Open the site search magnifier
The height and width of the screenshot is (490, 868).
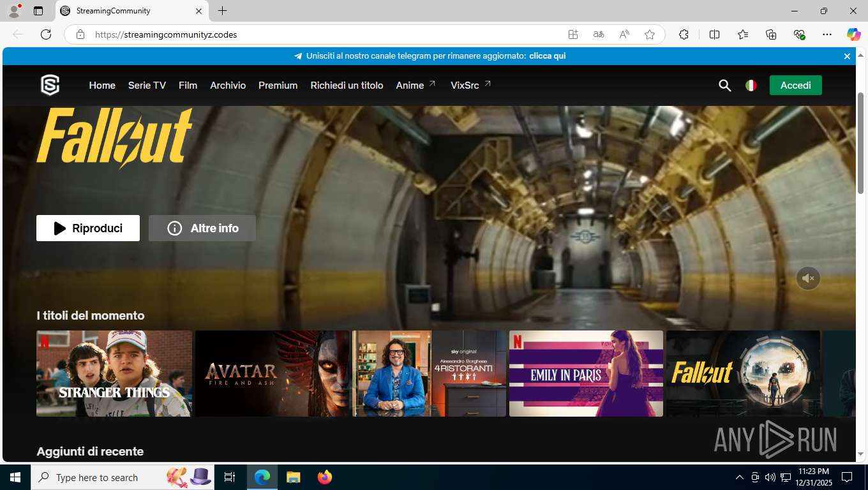coord(724,85)
